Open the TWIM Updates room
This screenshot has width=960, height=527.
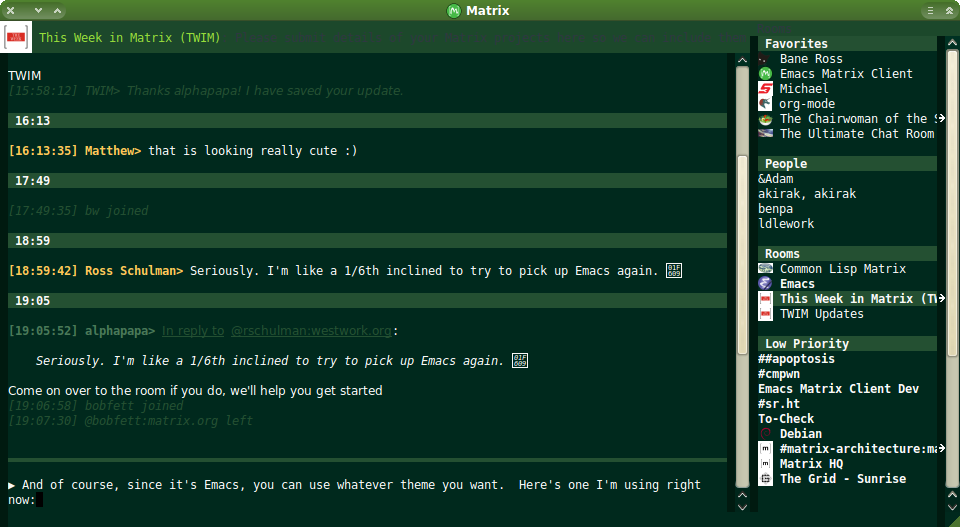click(x=821, y=314)
